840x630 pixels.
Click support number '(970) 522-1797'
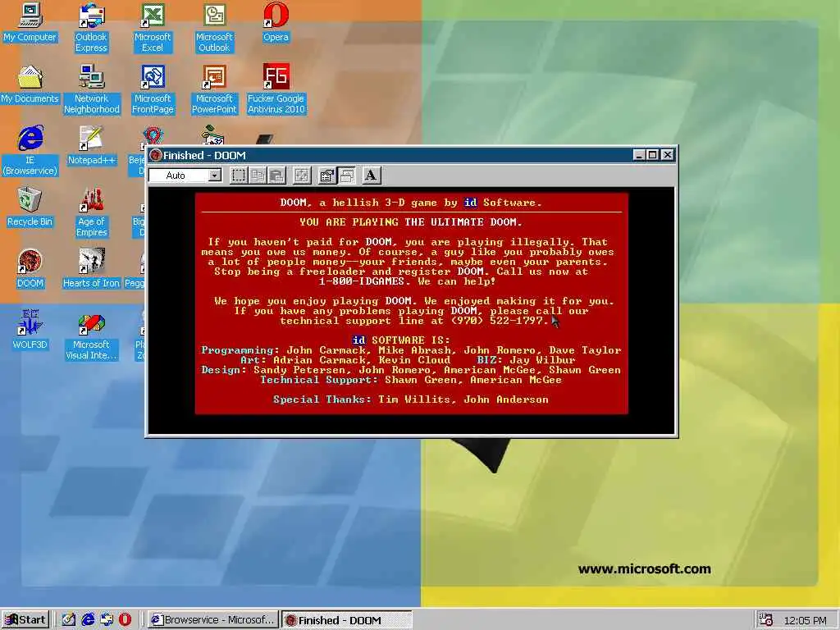point(499,321)
